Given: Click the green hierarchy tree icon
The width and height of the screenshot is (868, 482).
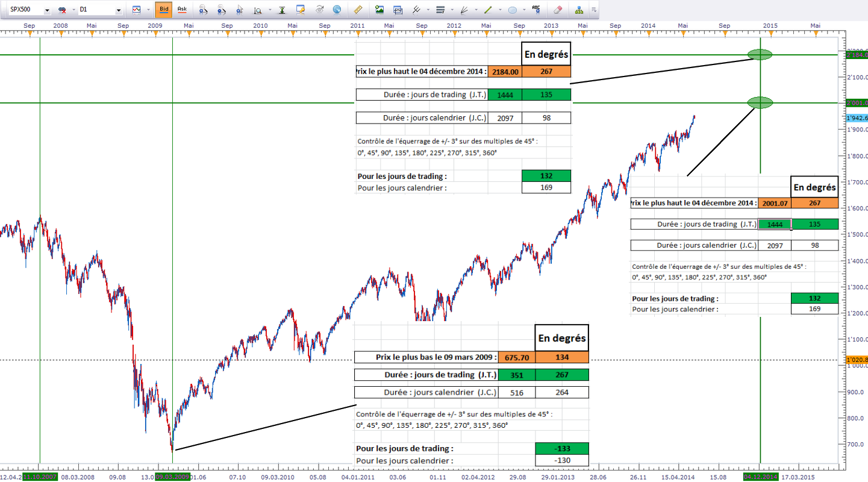Looking at the screenshot, I should click(579, 10).
